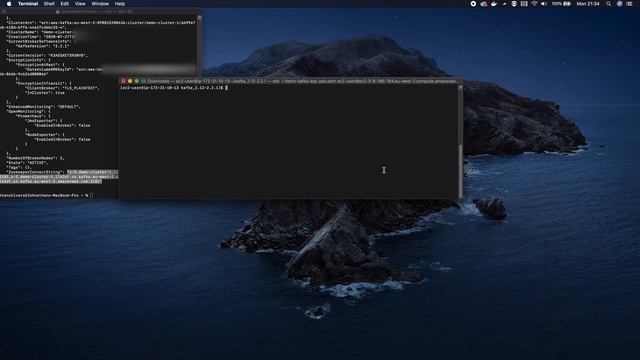Viewport: 640px width, 360px height.
Task: Open the Apple menu
Action: (9, 4)
